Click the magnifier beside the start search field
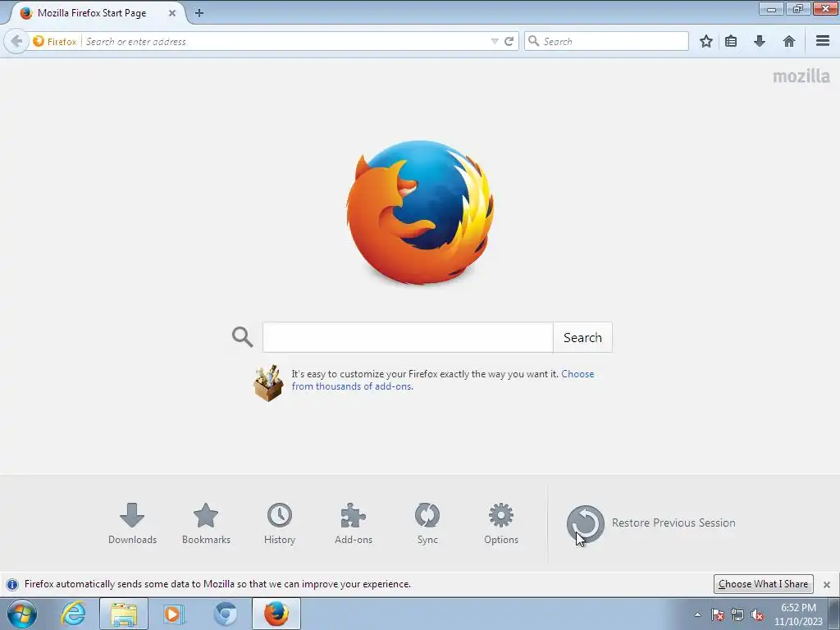Screen dimensions: 840x630 pyautogui.click(x=242, y=337)
